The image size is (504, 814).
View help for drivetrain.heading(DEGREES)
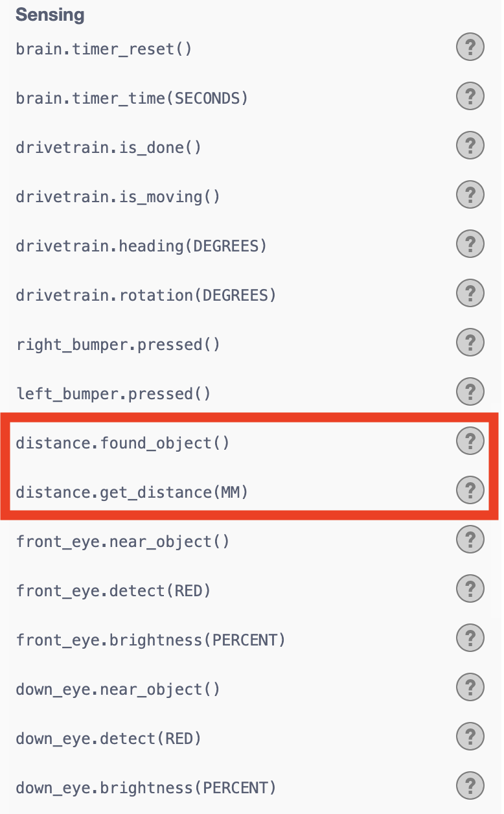(470, 245)
